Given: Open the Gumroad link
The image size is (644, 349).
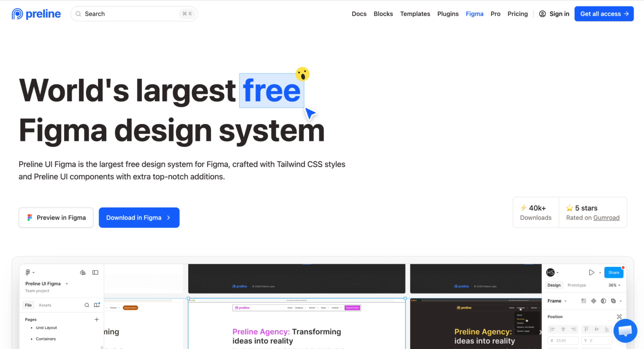Looking at the screenshot, I should click(606, 218).
